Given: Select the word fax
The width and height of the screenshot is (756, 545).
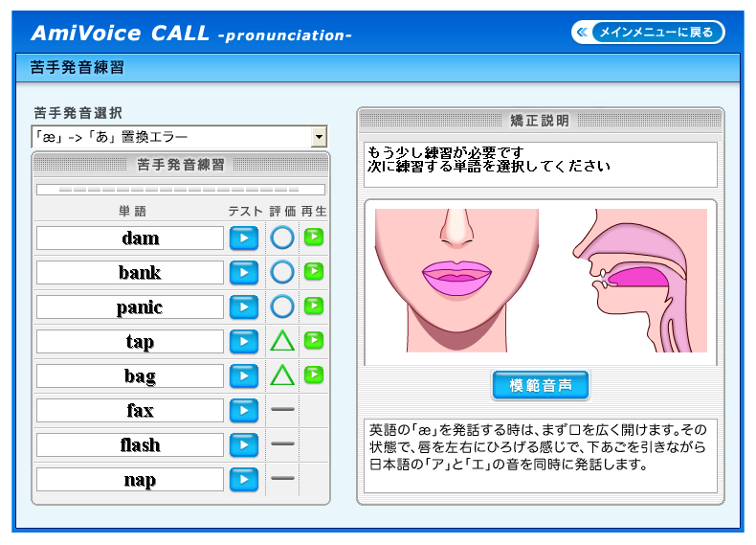Looking at the screenshot, I should [x=130, y=411].
